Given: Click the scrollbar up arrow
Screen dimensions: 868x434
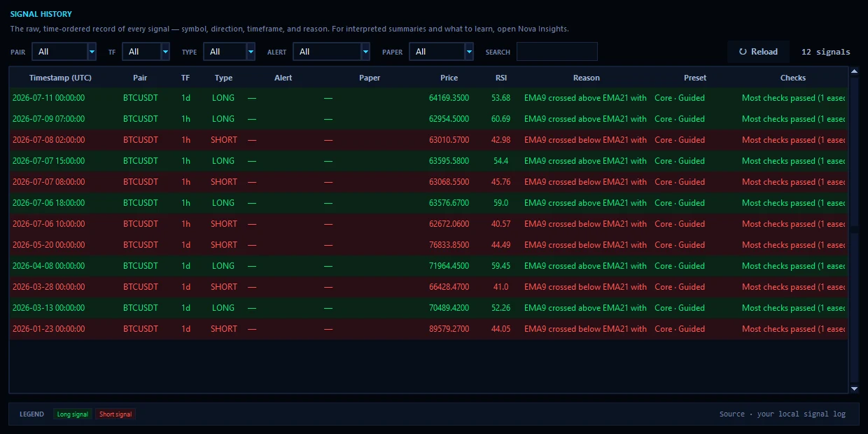Looking at the screenshot, I should tap(854, 71).
